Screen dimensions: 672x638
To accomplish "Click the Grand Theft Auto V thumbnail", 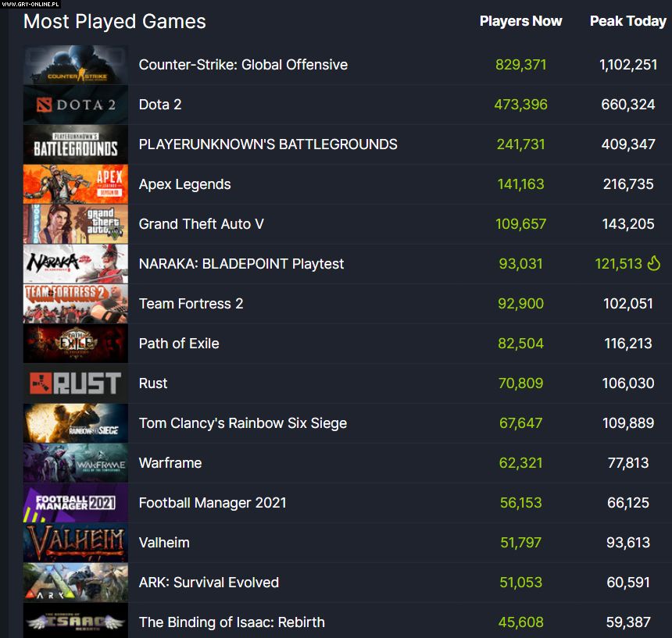I will (x=75, y=225).
